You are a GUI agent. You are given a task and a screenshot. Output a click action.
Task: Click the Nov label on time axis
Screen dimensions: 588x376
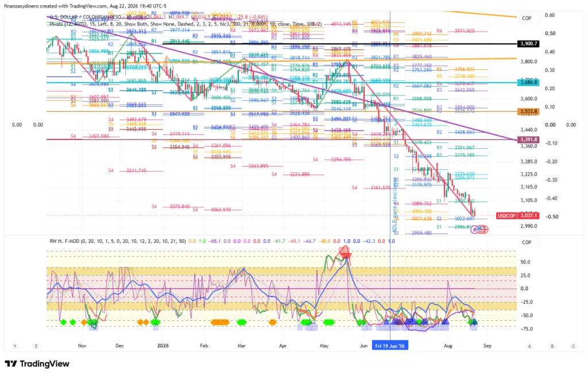(82, 346)
